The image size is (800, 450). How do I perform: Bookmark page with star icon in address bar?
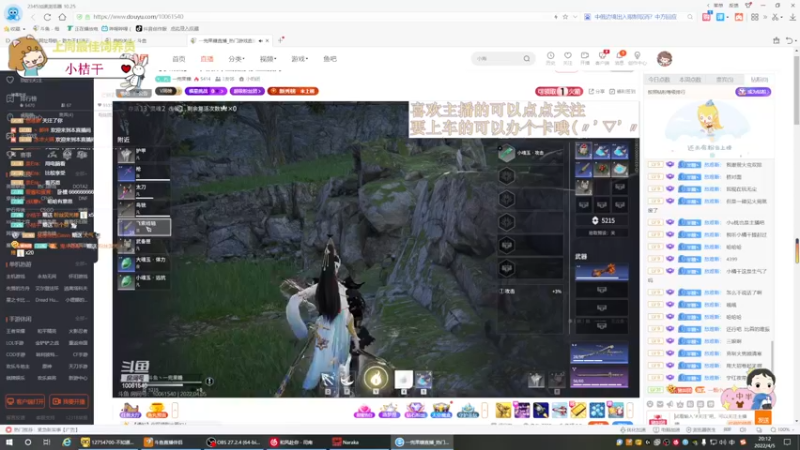(x=565, y=17)
